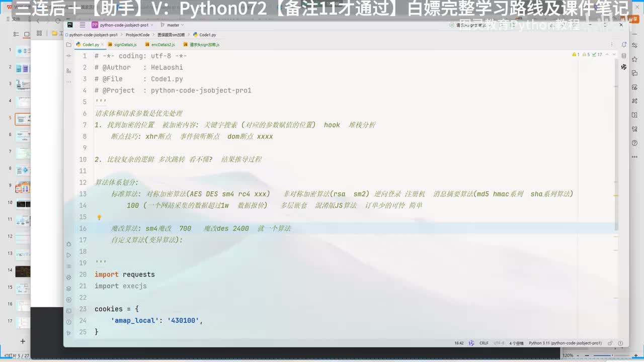644x362 pixels.
Task: Click the AI assistant icon in status bar
Action: (x=471, y=343)
